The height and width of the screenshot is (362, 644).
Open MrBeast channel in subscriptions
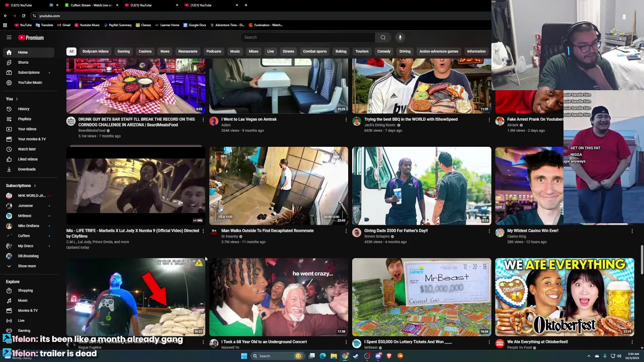(x=28, y=216)
